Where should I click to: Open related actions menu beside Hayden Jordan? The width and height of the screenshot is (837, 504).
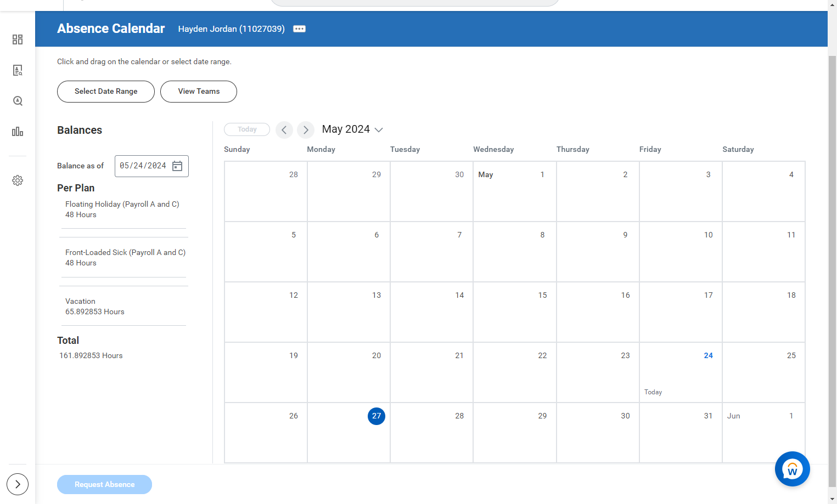tap(299, 29)
